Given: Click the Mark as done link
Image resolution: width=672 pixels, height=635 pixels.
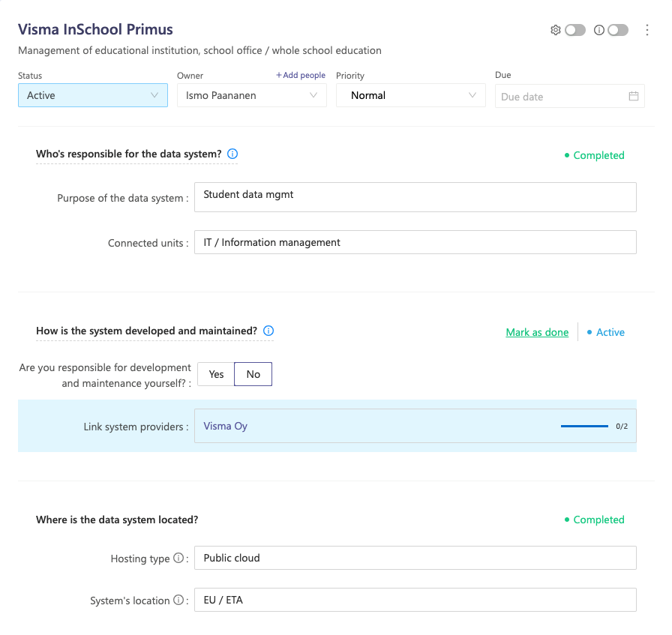Looking at the screenshot, I should coord(537,332).
